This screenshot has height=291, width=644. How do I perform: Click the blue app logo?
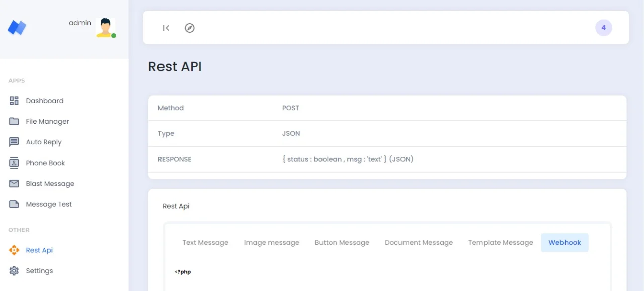pyautogui.click(x=17, y=27)
